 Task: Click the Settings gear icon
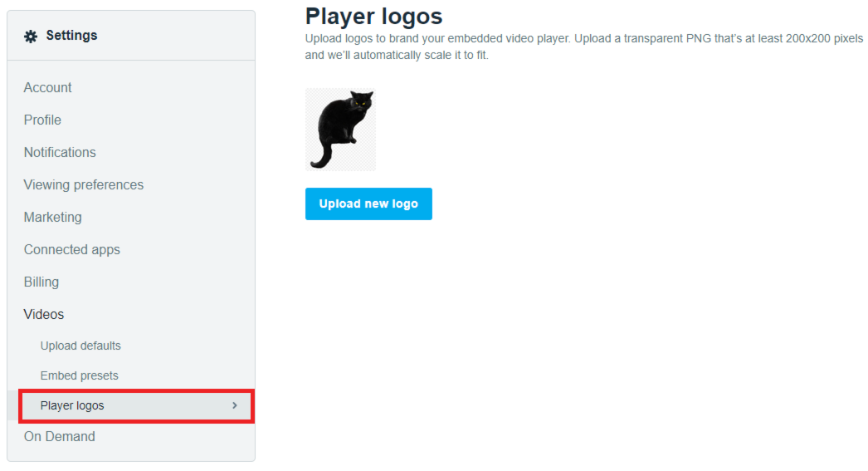click(31, 36)
